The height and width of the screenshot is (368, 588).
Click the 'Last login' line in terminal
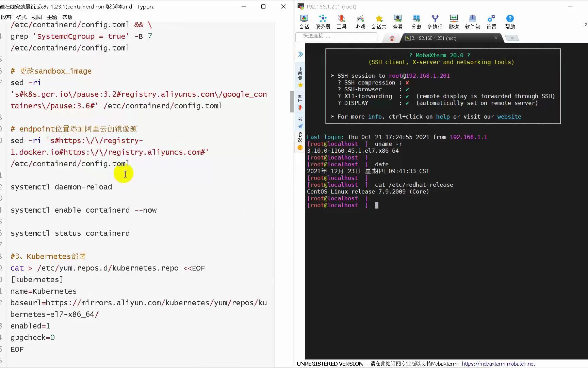pyautogui.click(x=397, y=137)
